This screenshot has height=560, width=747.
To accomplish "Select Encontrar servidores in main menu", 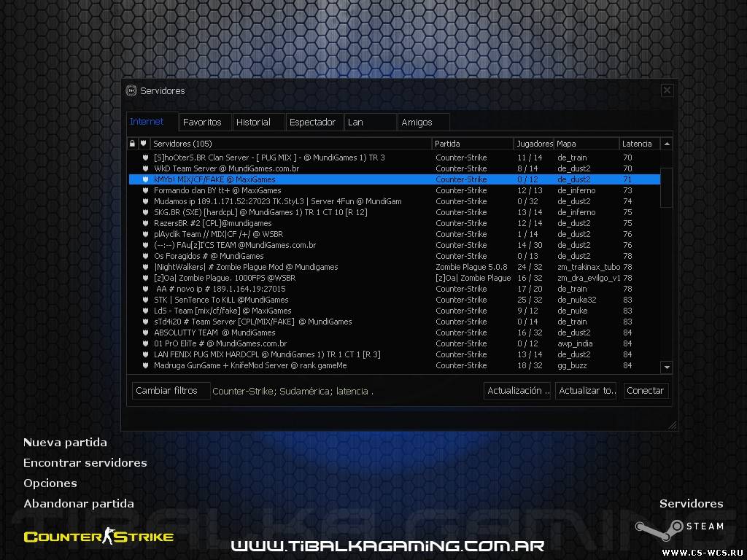I will (85, 463).
